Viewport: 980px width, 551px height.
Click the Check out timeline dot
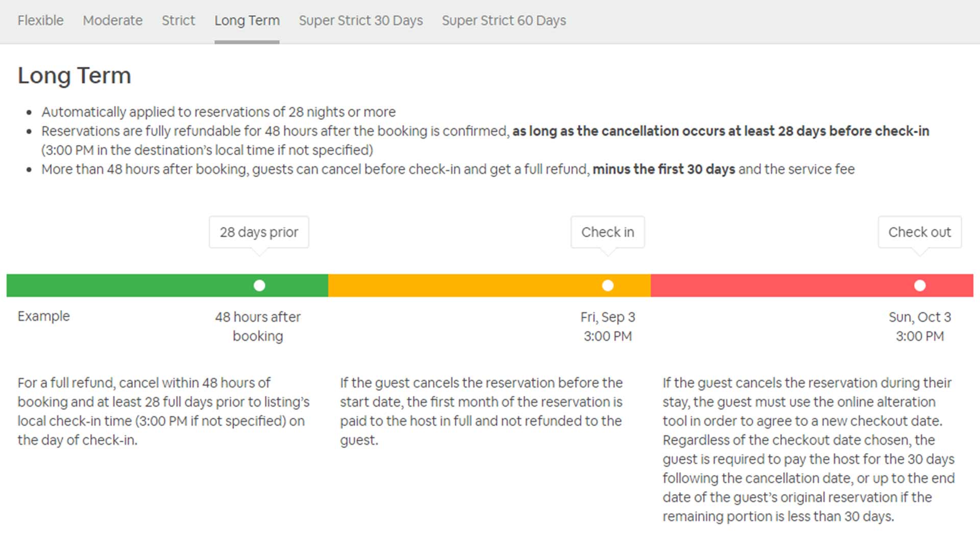[x=919, y=286]
